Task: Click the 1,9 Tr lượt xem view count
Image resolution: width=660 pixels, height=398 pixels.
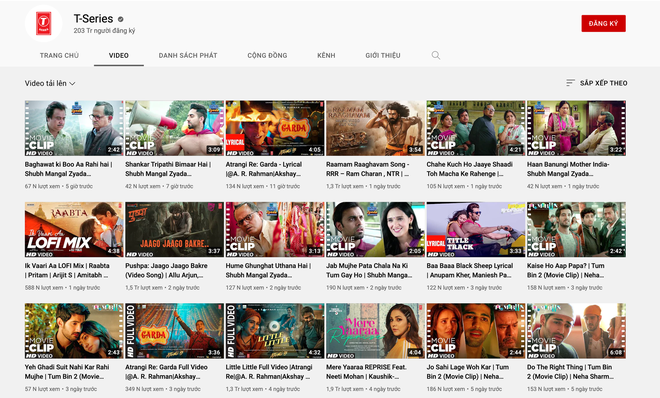Action: click(x=345, y=389)
